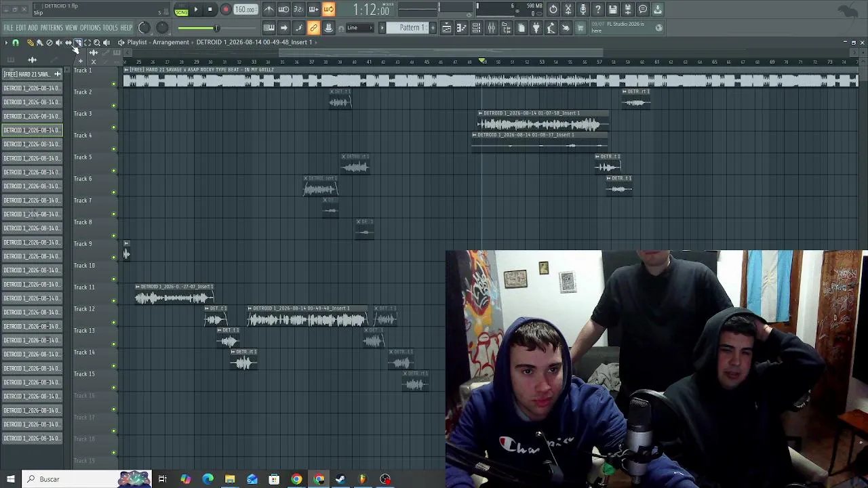The height and width of the screenshot is (488, 868).
Task: Click the undo history circular arrow icon
Action: pos(553,9)
